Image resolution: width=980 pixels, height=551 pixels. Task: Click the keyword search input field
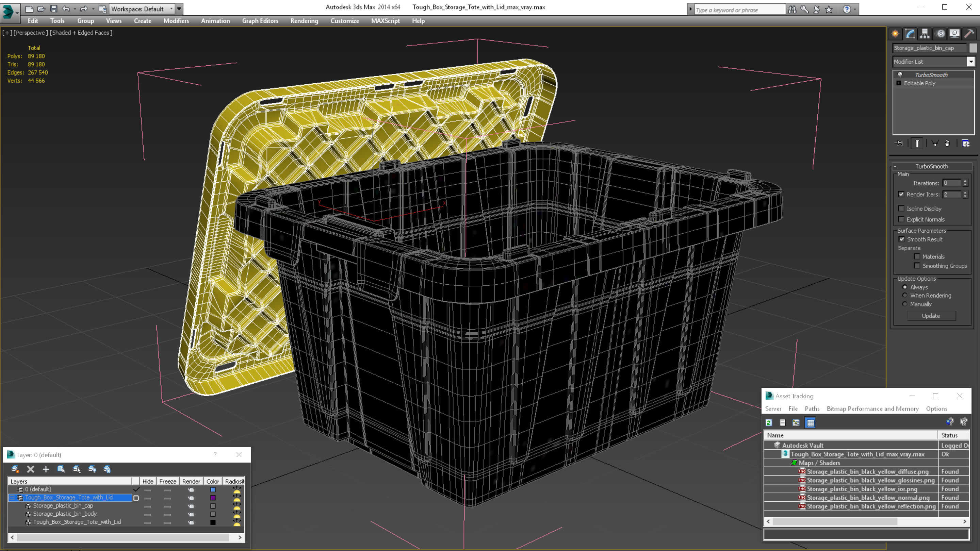[x=739, y=10]
